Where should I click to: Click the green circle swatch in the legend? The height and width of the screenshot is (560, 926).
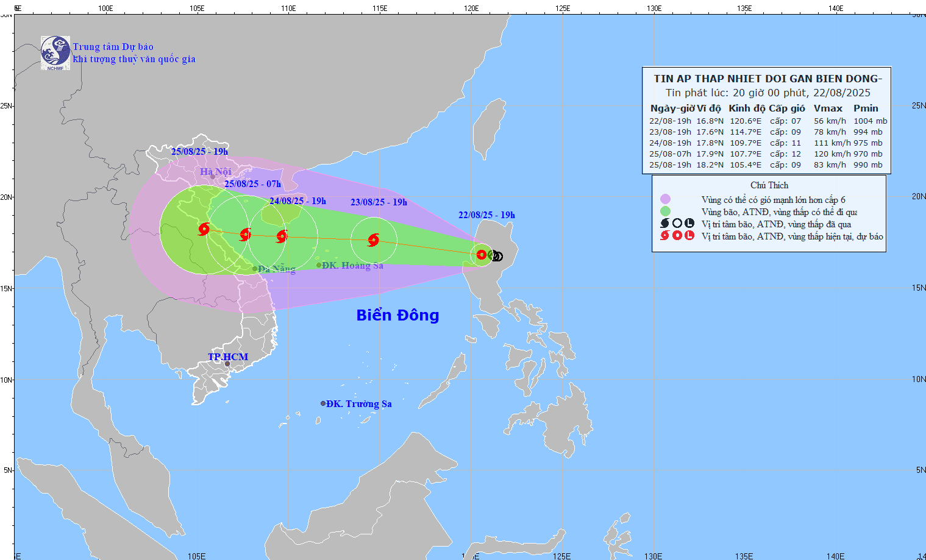pyautogui.click(x=665, y=211)
